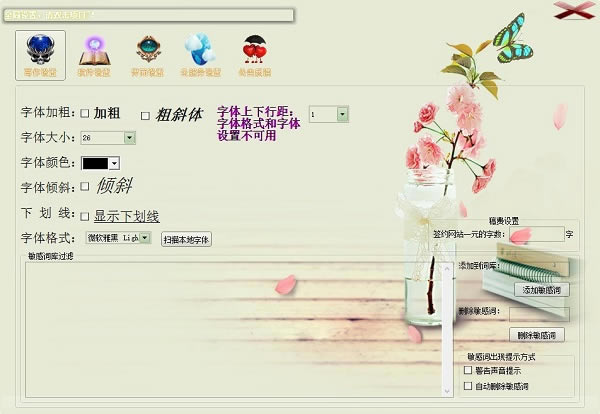Toggle the 粗斜体 bold italic checkbox
This screenshot has width=600, height=414.
(145, 115)
